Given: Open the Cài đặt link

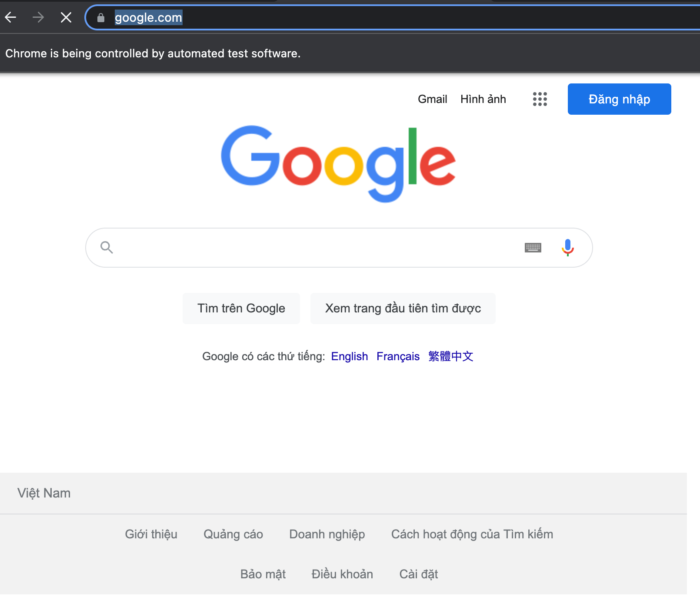Looking at the screenshot, I should click(418, 574).
